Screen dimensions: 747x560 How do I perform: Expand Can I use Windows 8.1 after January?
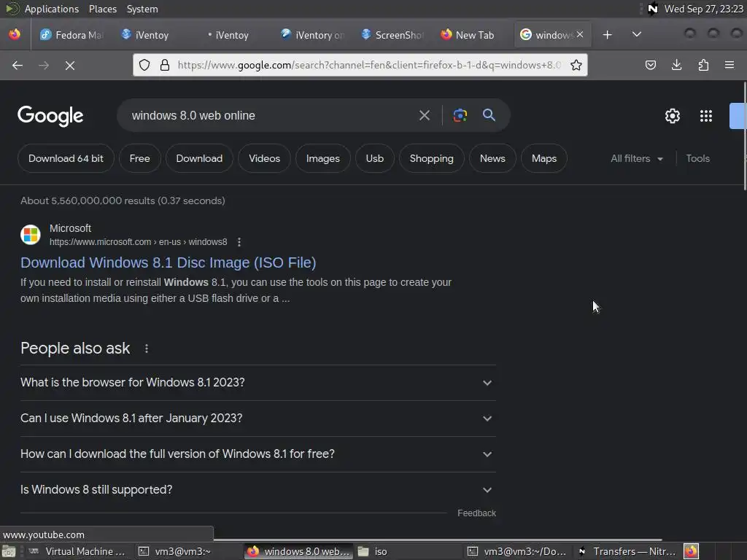click(258, 419)
